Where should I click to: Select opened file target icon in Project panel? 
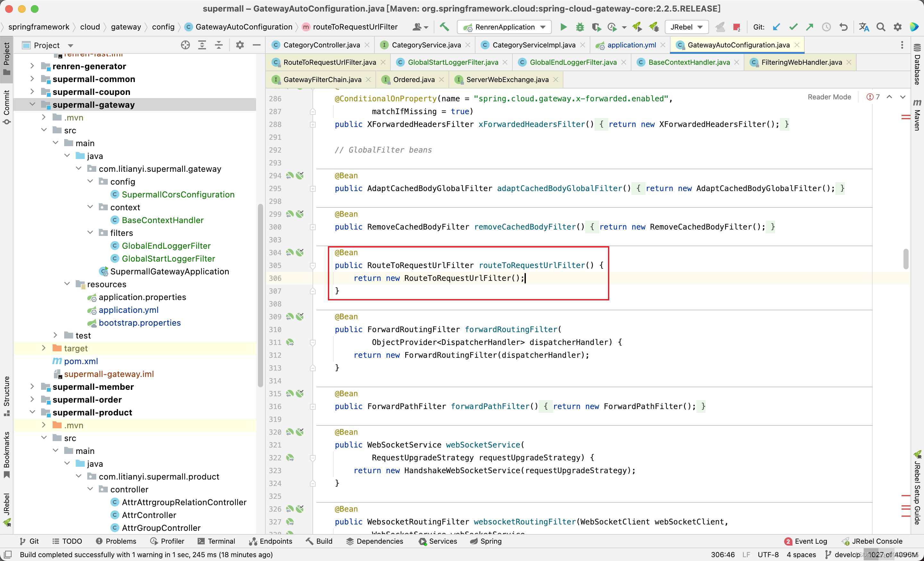point(185,45)
